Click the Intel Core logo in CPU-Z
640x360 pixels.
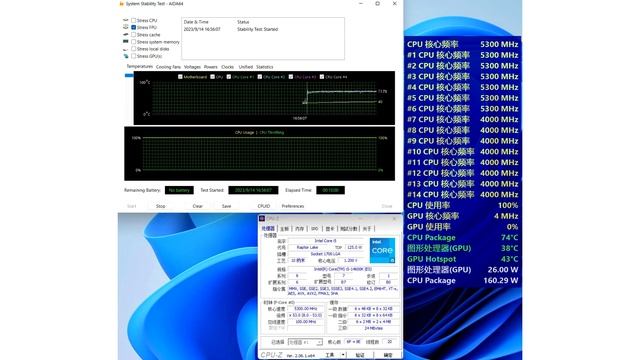pyautogui.click(x=382, y=250)
